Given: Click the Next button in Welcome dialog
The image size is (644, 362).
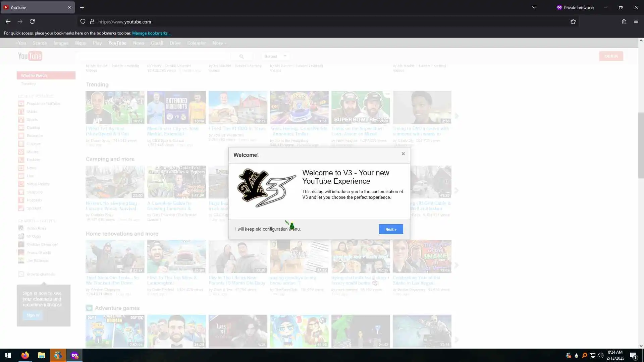Looking at the screenshot, I should [391, 229].
